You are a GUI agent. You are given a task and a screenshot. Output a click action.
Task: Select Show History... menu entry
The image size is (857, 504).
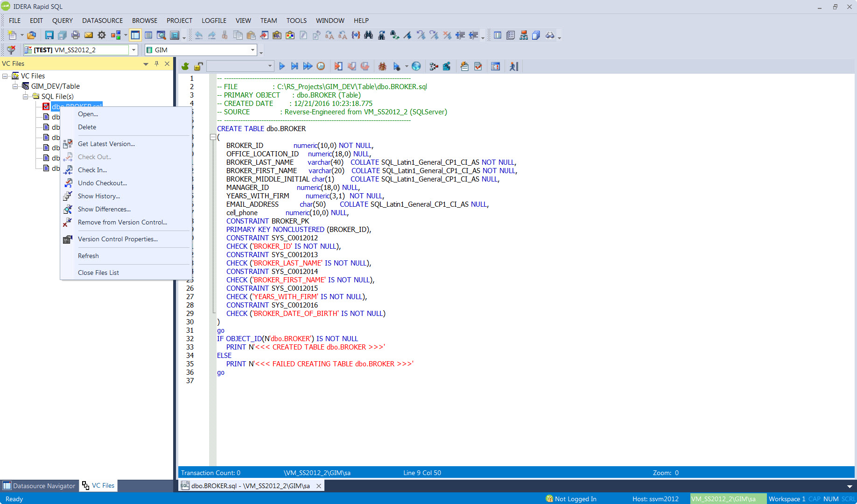126,196
